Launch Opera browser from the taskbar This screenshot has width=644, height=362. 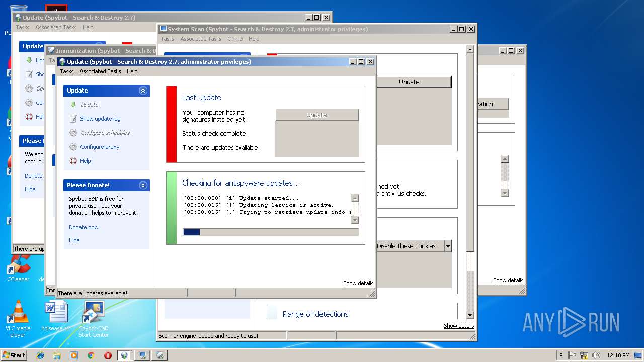coord(108,355)
